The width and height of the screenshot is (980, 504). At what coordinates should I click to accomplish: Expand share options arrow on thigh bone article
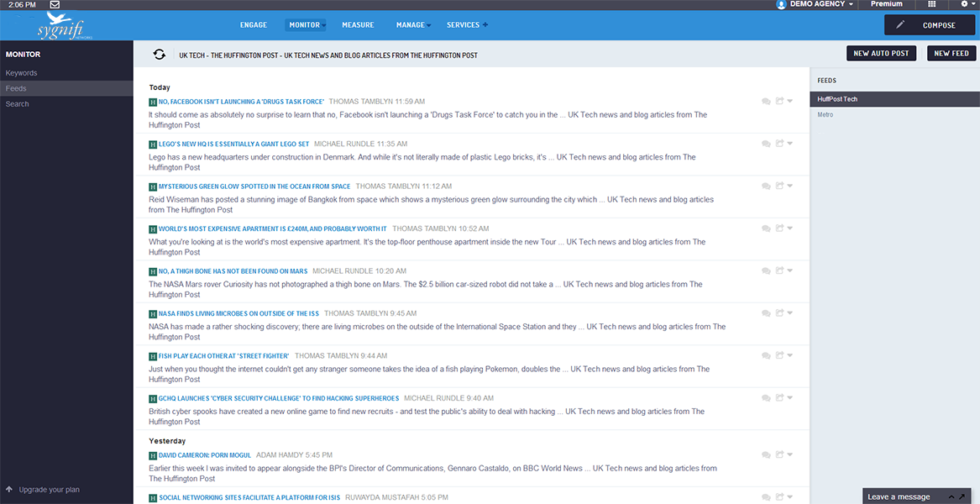pos(790,270)
